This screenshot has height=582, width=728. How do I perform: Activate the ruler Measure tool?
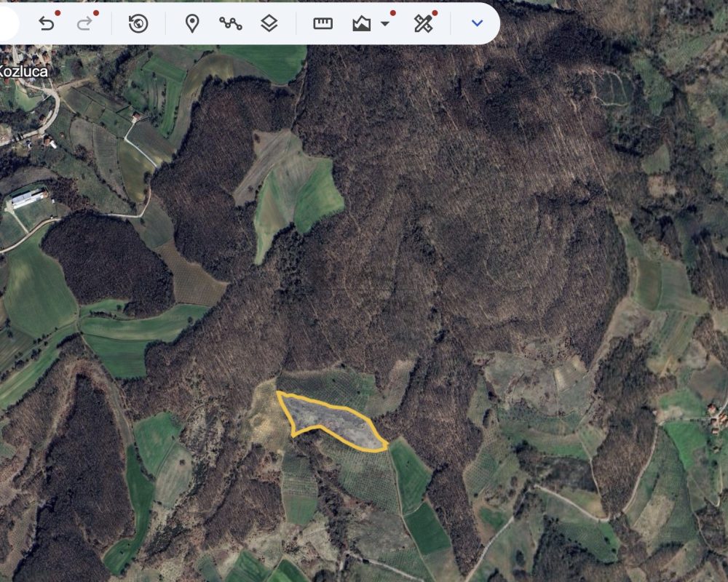[x=323, y=23]
